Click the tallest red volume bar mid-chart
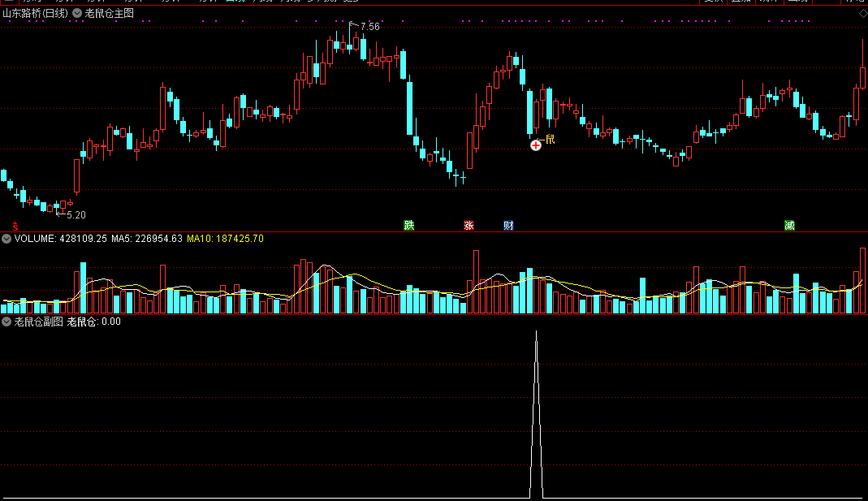The image size is (868, 501). (x=476, y=282)
